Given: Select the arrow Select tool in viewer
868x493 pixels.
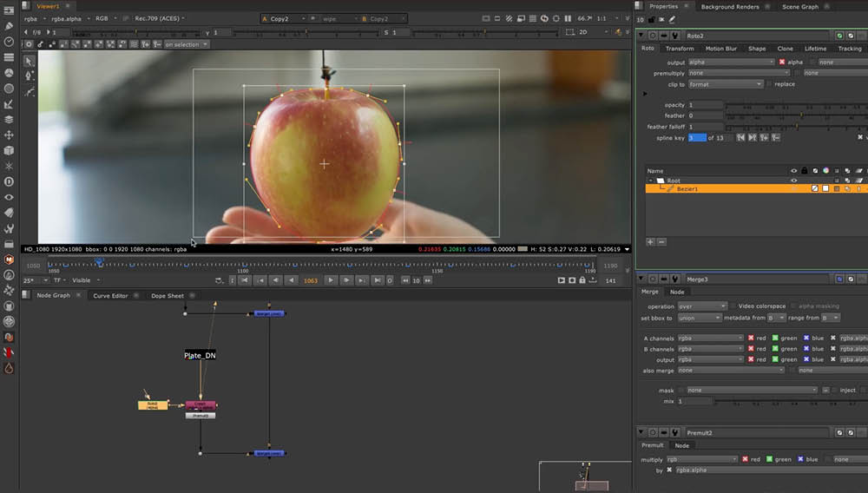Looking at the screenshot, I should point(30,61).
